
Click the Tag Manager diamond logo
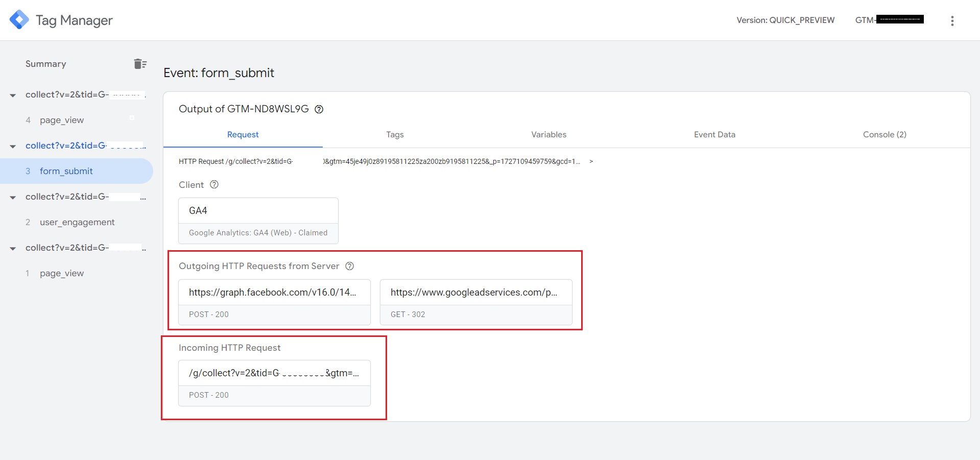click(19, 20)
